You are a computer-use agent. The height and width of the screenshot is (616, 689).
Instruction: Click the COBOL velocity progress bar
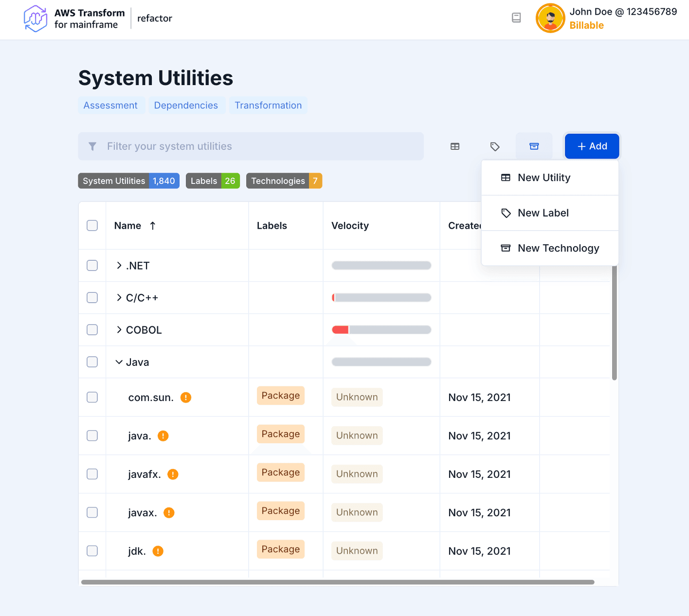tap(381, 329)
